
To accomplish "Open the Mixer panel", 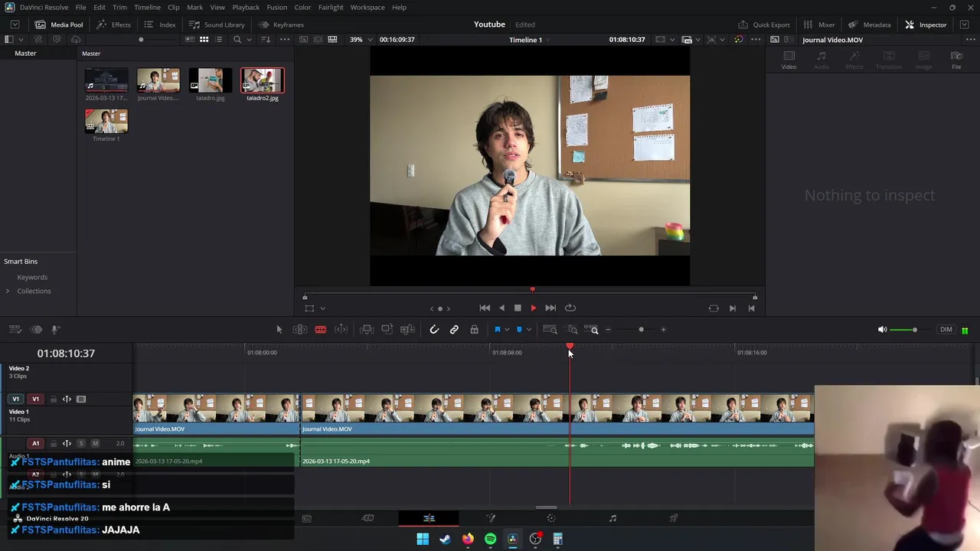I will (x=819, y=24).
